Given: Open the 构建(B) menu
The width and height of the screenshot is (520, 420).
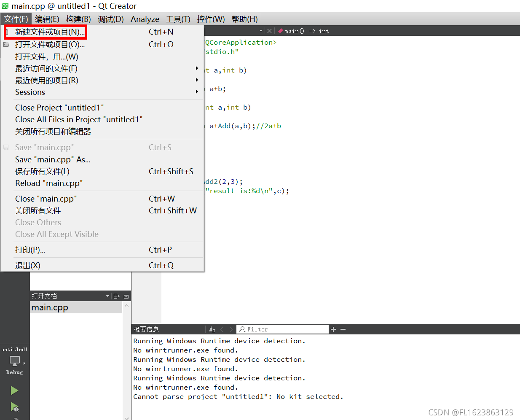Looking at the screenshot, I should tap(78, 19).
